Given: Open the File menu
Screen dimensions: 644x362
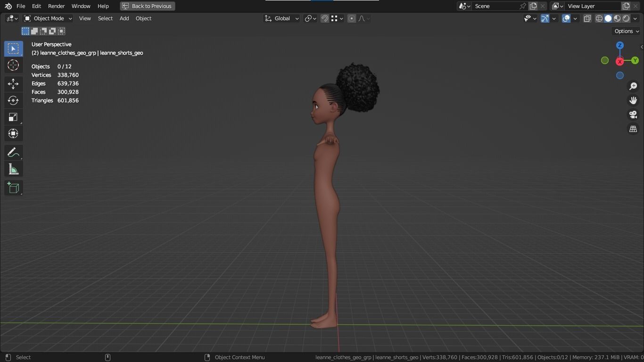Looking at the screenshot, I should click(21, 6).
